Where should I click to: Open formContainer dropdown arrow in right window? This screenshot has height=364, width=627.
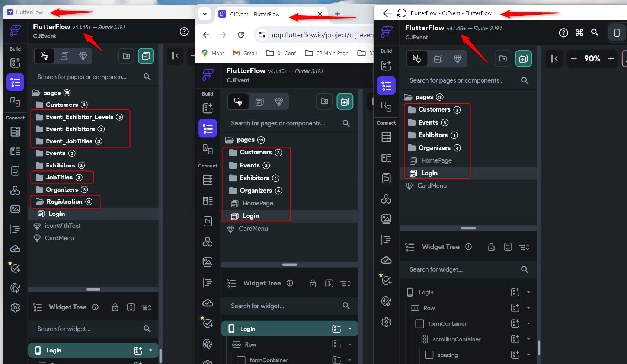point(528,324)
